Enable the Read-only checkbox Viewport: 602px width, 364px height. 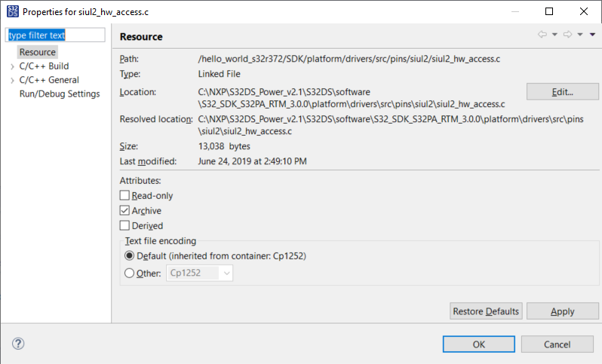(x=125, y=196)
